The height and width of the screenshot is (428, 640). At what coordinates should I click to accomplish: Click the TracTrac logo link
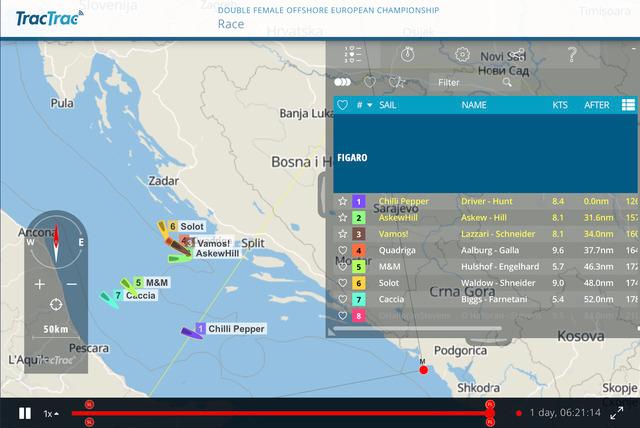(x=50, y=18)
